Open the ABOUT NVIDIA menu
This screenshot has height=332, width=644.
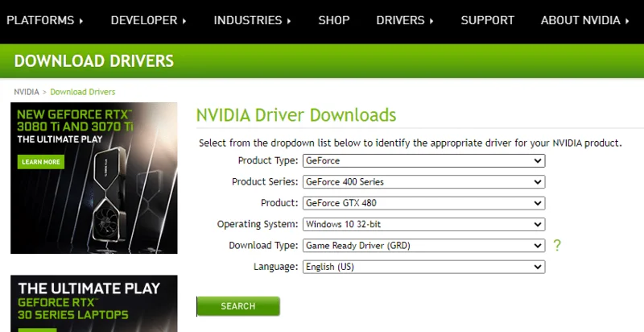[585, 20]
